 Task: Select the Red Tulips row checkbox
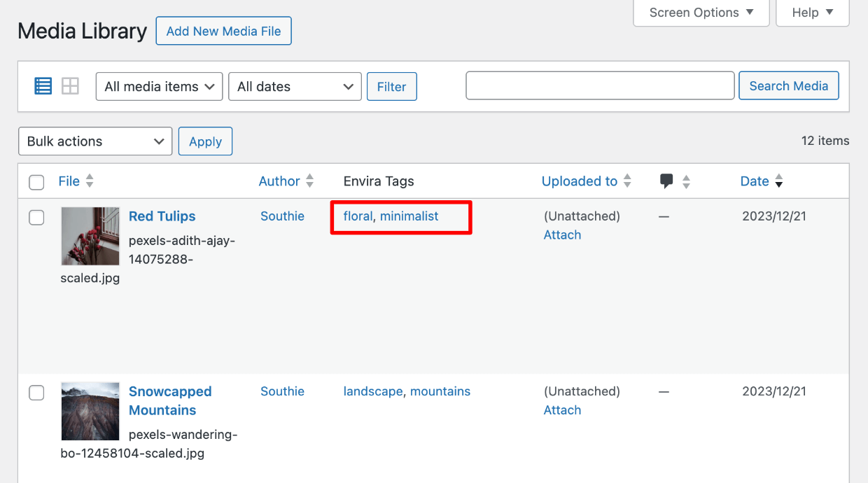36,218
